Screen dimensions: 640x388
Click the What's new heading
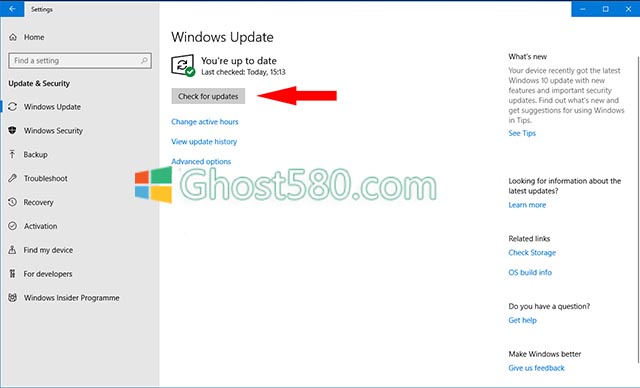pos(528,57)
